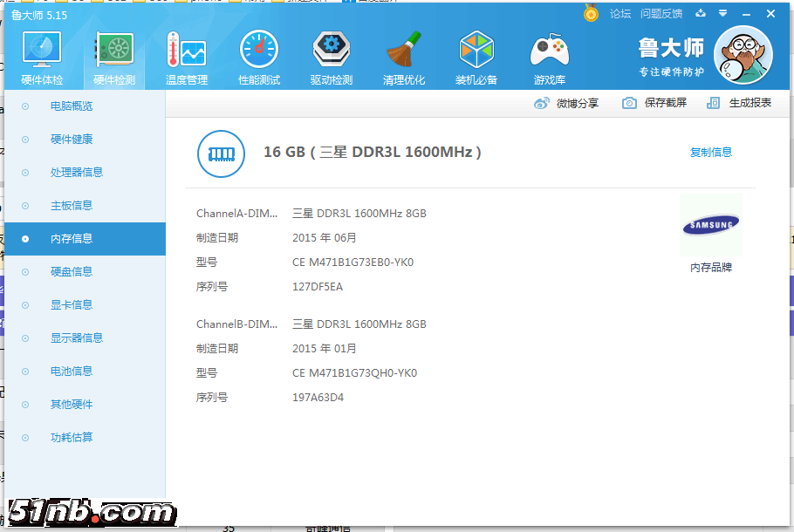Click the 复制信息 copy info link

[x=711, y=153]
